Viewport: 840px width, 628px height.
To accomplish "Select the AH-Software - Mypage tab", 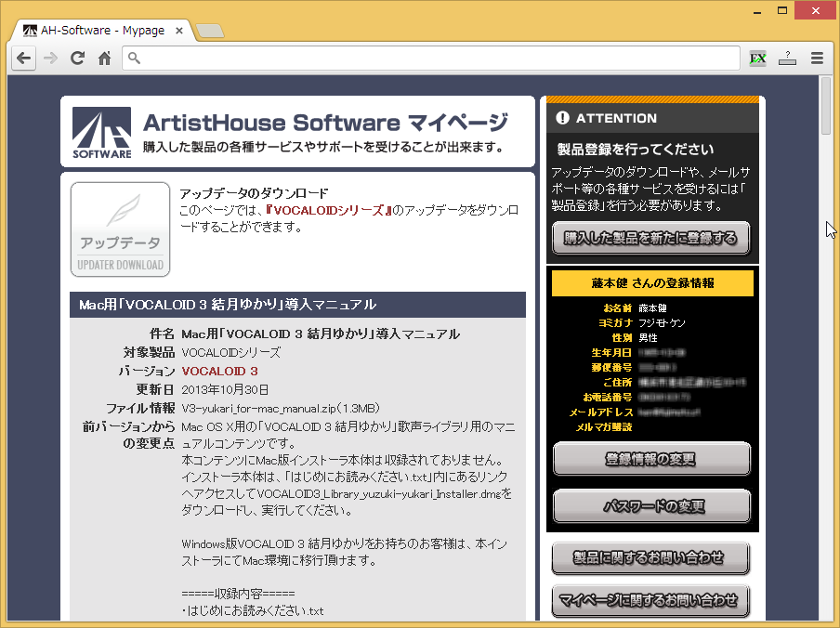I will [102, 31].
